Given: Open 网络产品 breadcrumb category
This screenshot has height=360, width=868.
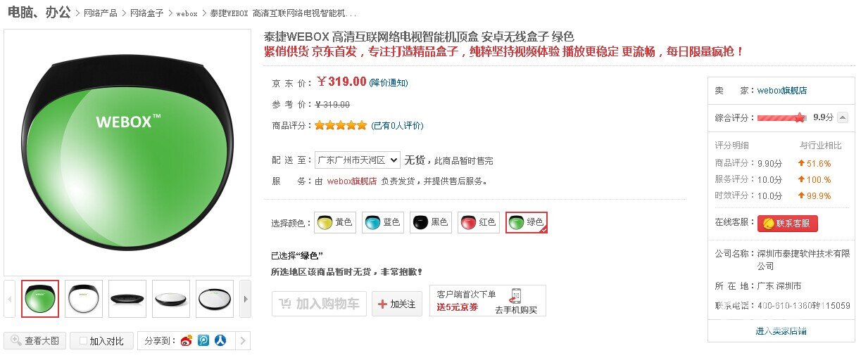Looking at the screenshot, I should 101,13.
